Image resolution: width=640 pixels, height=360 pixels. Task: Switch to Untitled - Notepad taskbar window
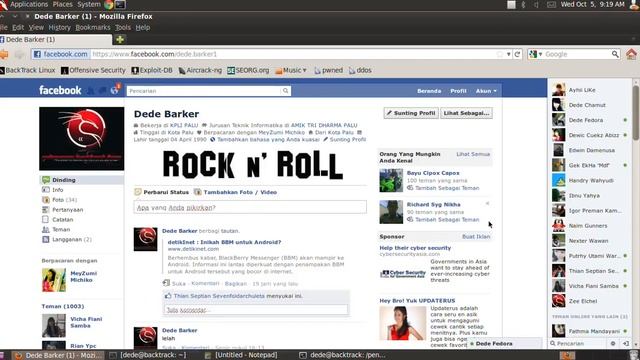pyautogui.click(x=241, y=355)
